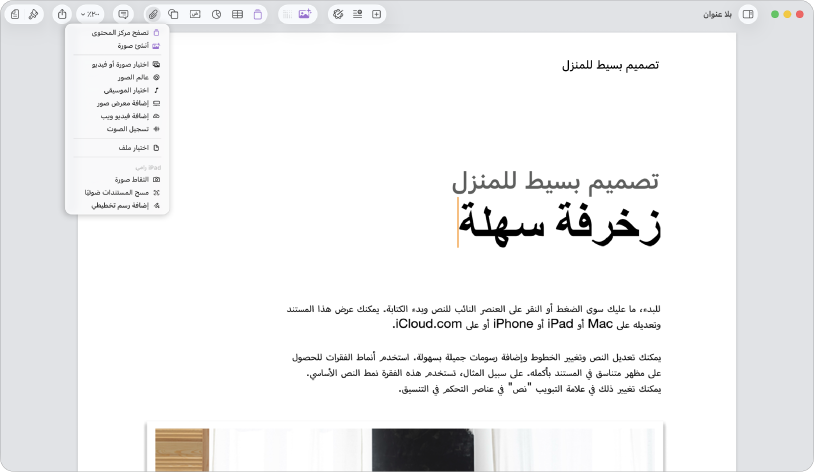Open the writing tools swirl icon
This screenshot has height=473, width=814.
[338, 15]
